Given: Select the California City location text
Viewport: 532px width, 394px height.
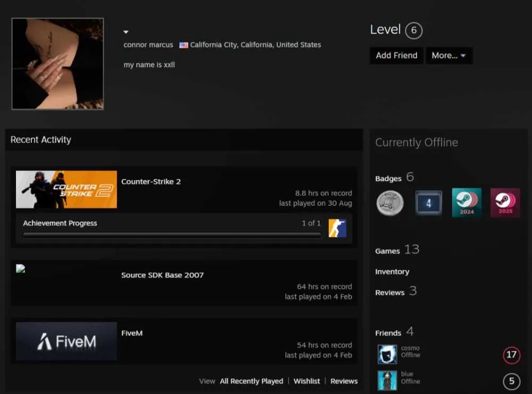Looking at the screenshot, I should coord(255,45).
